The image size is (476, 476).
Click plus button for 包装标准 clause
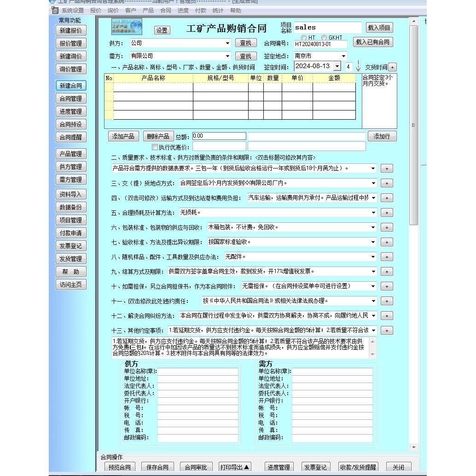pos(387,228)
